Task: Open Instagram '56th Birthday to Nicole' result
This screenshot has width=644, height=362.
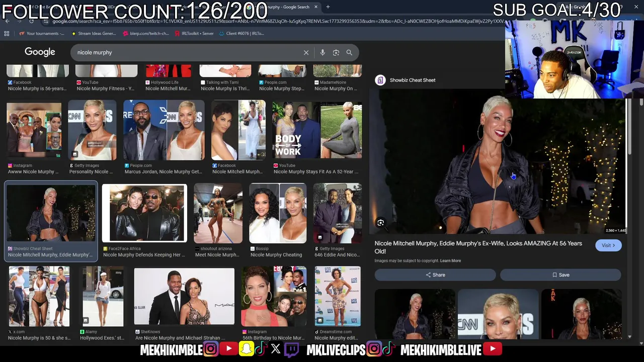Action: (273, 297)
